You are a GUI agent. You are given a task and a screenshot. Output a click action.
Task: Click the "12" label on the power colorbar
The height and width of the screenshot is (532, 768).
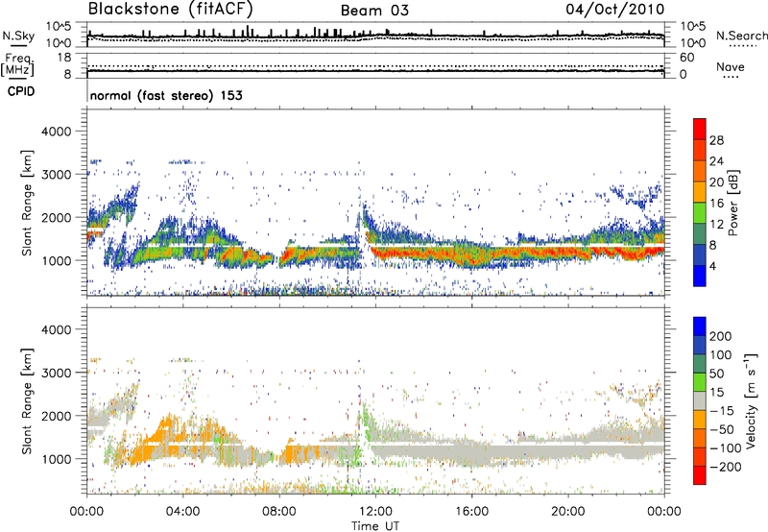coord(716,224)
